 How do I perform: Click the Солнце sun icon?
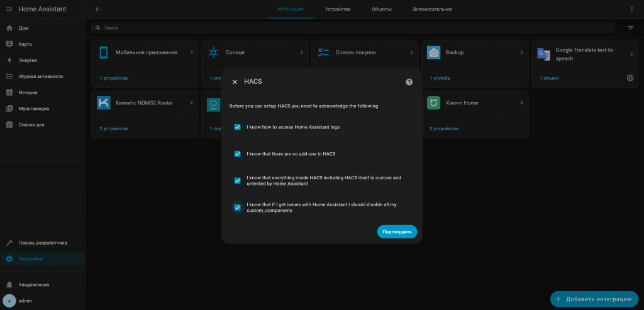[x=214, y=53]
